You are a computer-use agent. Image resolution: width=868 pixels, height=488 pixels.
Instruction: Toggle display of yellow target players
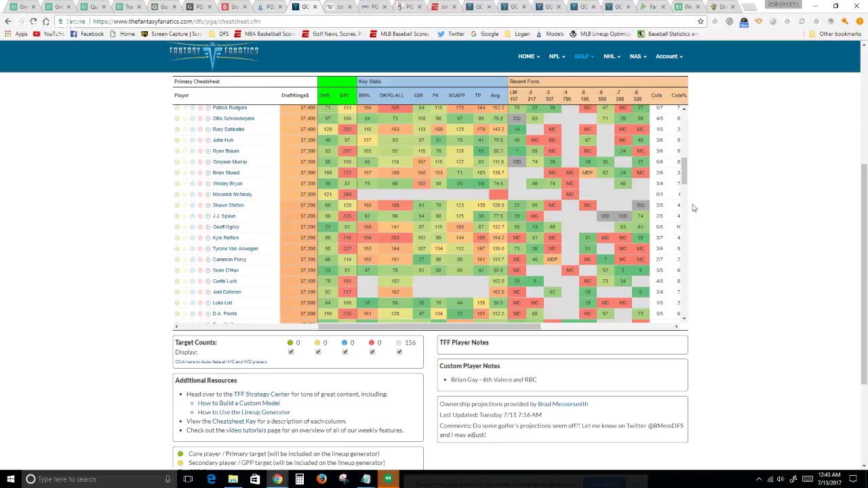(318, 352)
